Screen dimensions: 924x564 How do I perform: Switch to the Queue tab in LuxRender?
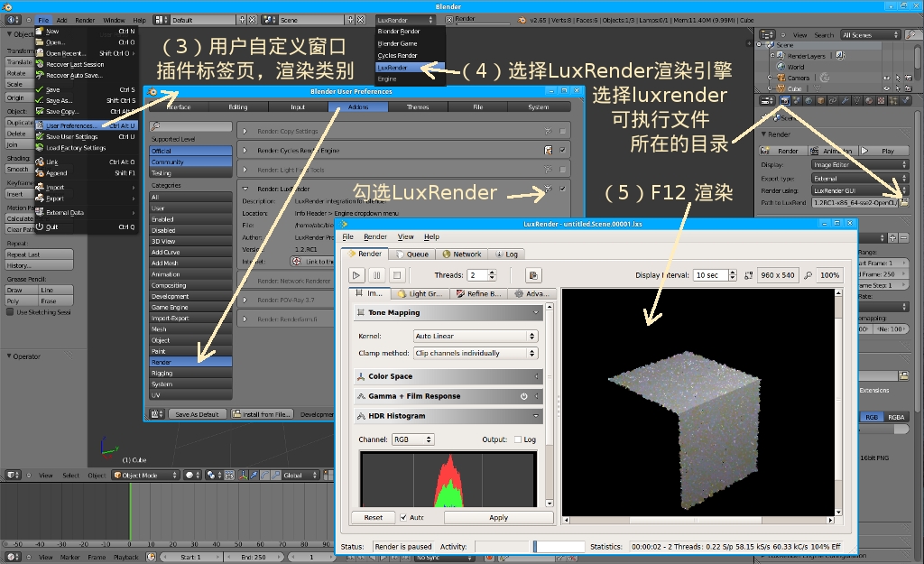click(411, 254)
